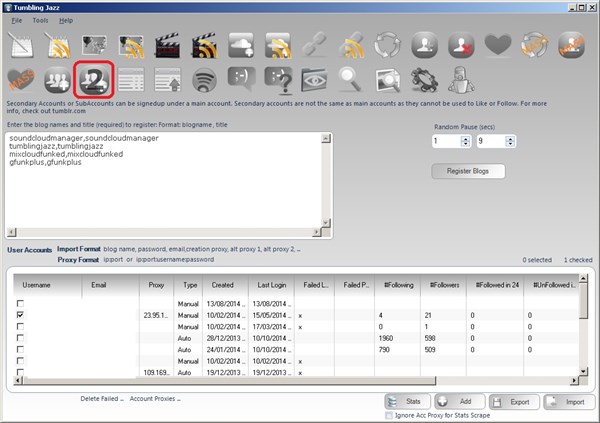The image size is (600, 423).
Task: Check the account with last login 17/03/2014
Action: pos(20,326)
